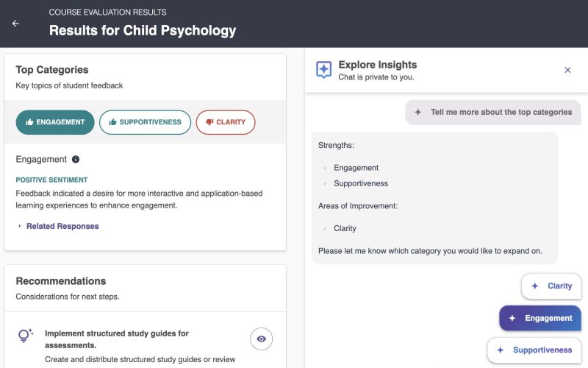Viewport: 588px width, 368px height.
Task: Select the Supportiveness category tab
Action: [145, 122]
